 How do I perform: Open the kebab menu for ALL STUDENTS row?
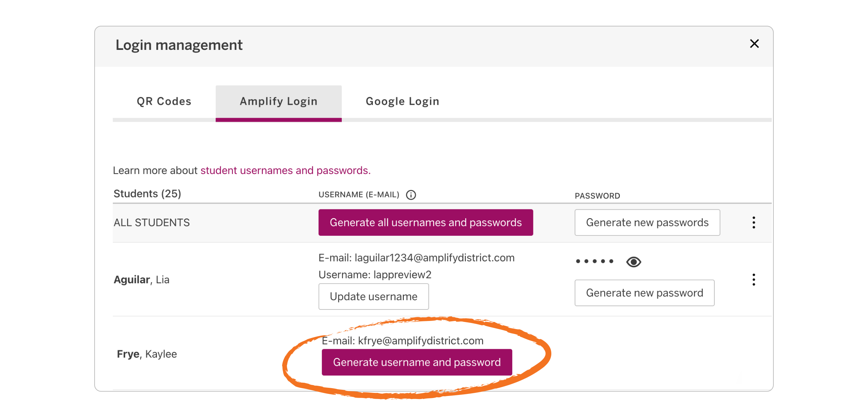(x=754, y=222)
